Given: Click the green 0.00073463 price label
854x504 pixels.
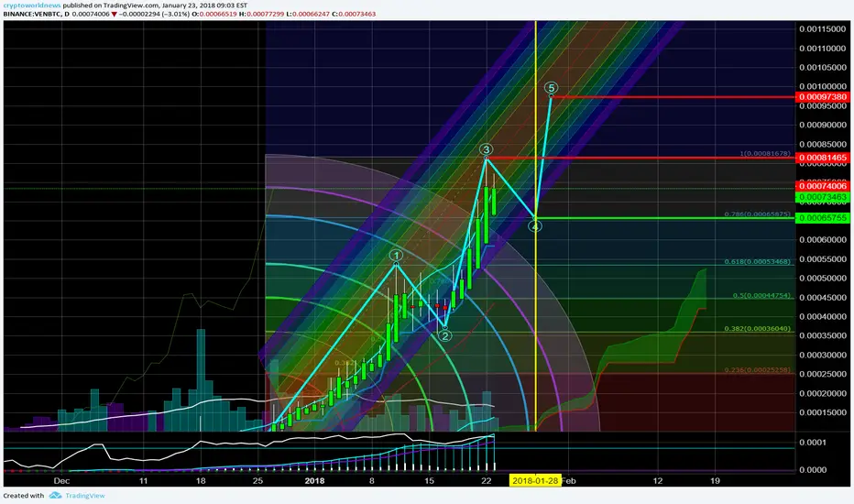Looking at the screenshot, I should coord(823,197).
